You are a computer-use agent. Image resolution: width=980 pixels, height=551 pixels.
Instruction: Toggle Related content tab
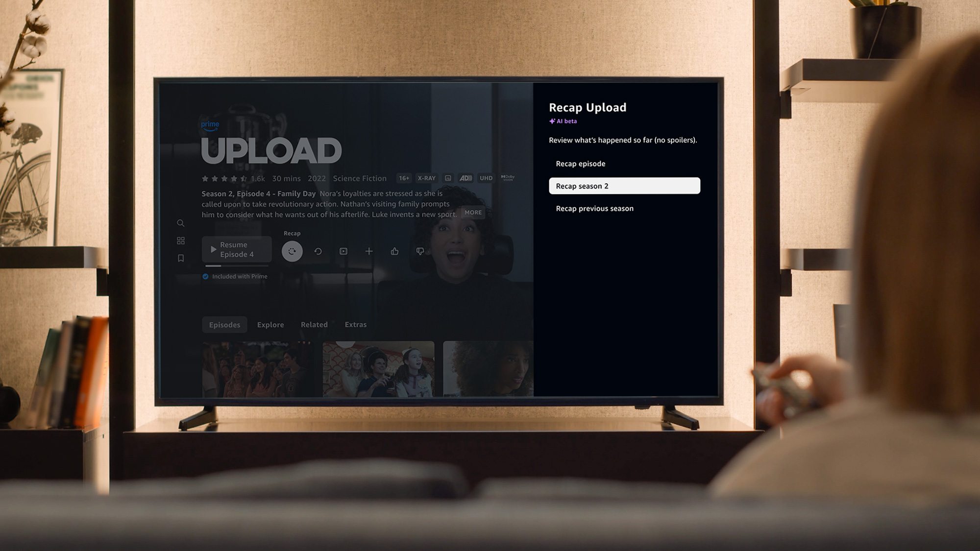(x=314, y=324)
